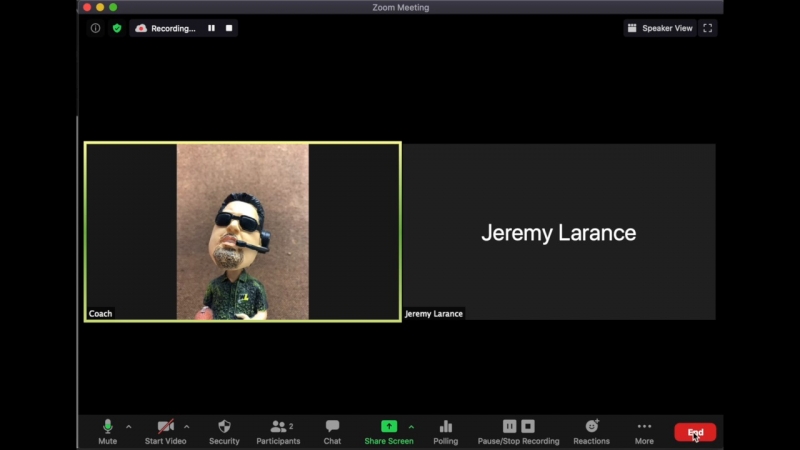The height and width of the screenshot is (450, 800).
Task: Expand share options arrow beside Share Screen
Action: (411, 427)
